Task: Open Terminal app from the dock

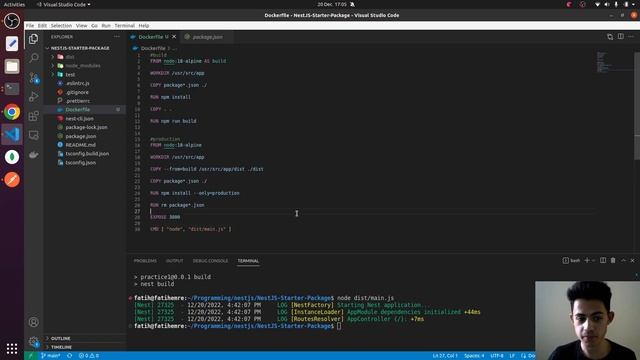Action: [x=12, y=89]
